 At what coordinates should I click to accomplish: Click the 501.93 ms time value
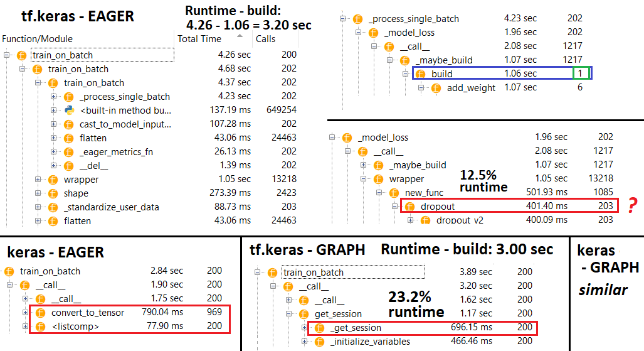[x=547, y=192]
